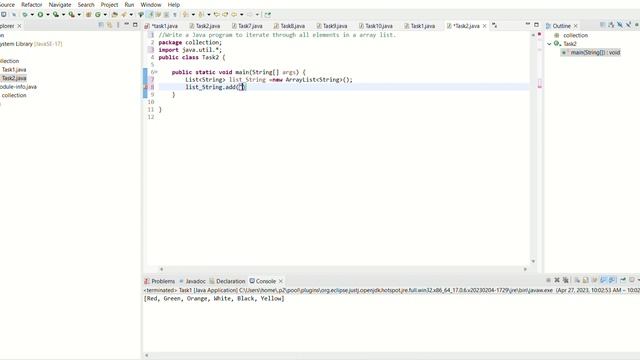Close the *Task2.java editor tab

pyautogui.click(x=484, y=26)
